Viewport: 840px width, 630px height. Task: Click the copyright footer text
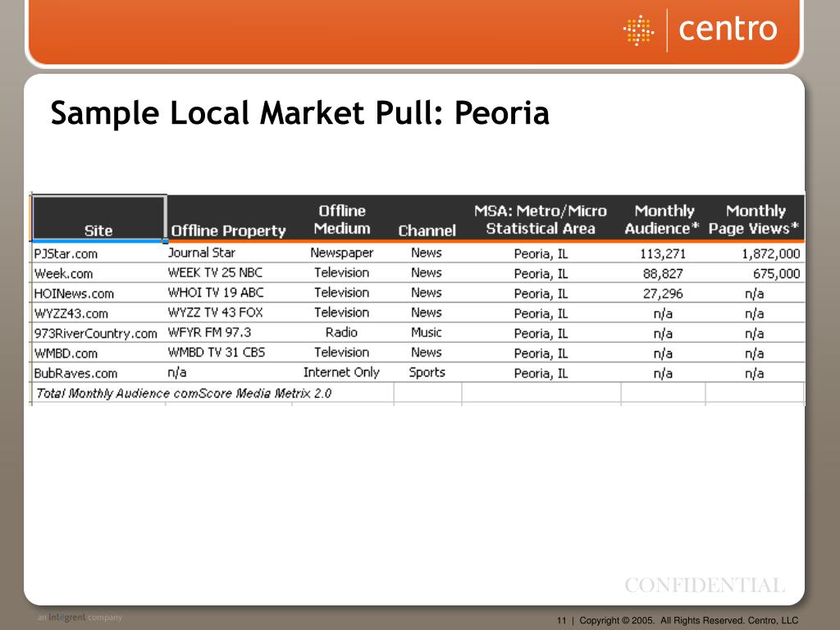689,620
